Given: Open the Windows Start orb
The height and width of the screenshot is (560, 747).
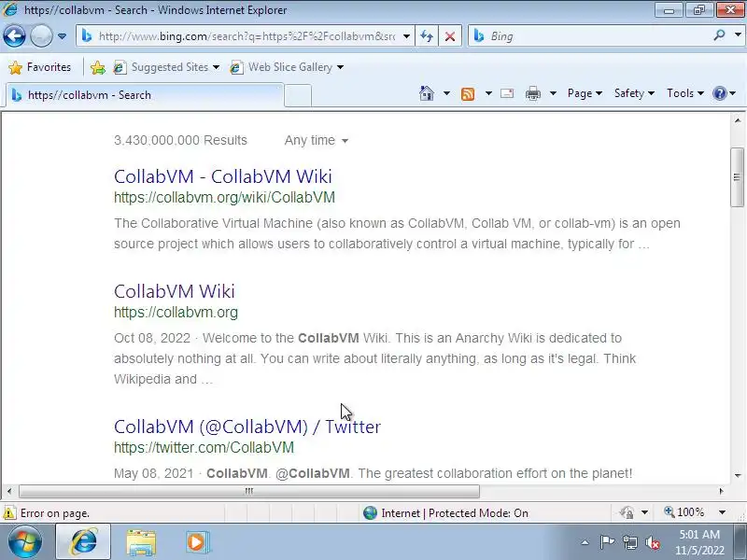Looking at the screenshot, I should (x=25, y=542).
